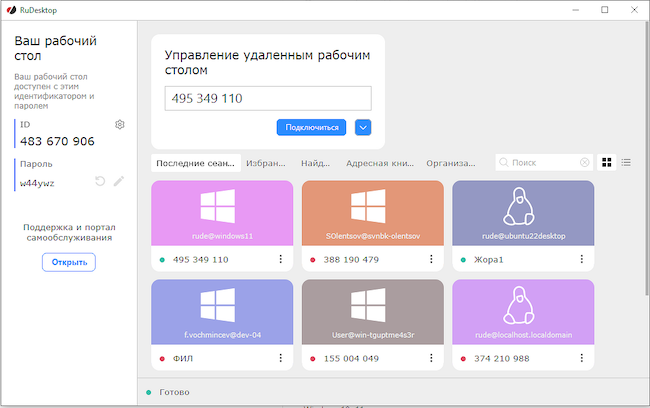Click the green status dot beside Готово

coord(148,392)
